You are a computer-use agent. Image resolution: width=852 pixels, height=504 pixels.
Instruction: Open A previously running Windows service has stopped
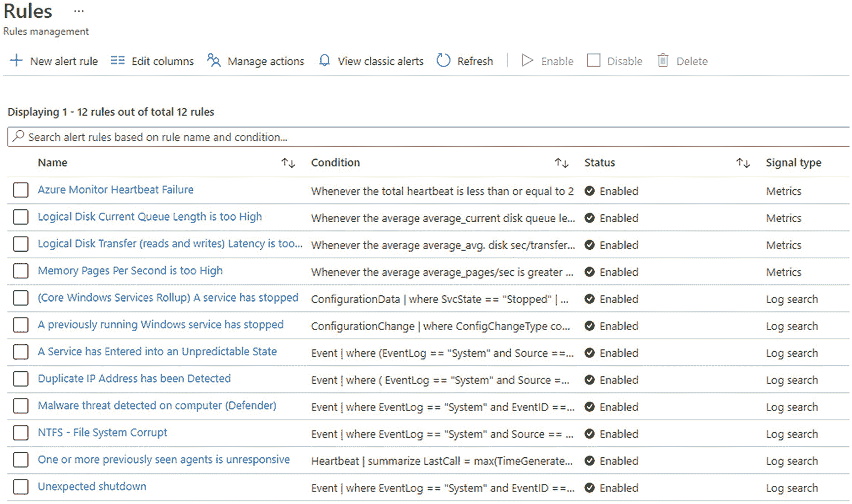coord(161,324)
